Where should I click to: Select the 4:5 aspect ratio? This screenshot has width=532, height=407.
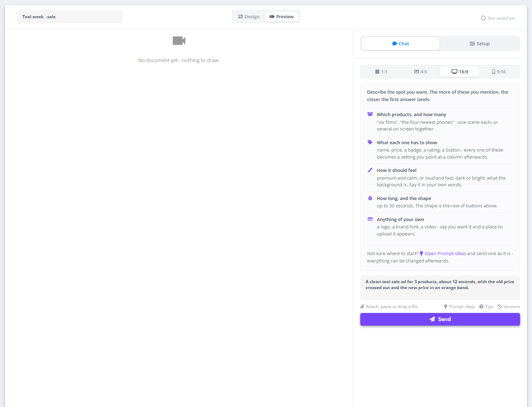420,72
